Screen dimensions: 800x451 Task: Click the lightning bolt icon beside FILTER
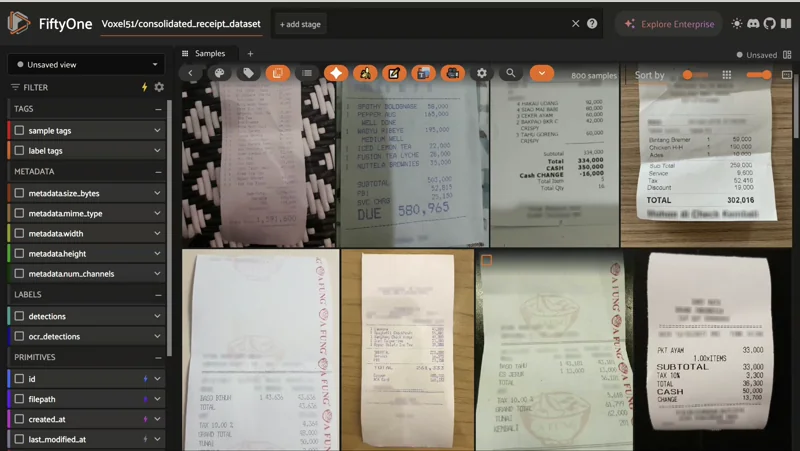tap(144, 87)
